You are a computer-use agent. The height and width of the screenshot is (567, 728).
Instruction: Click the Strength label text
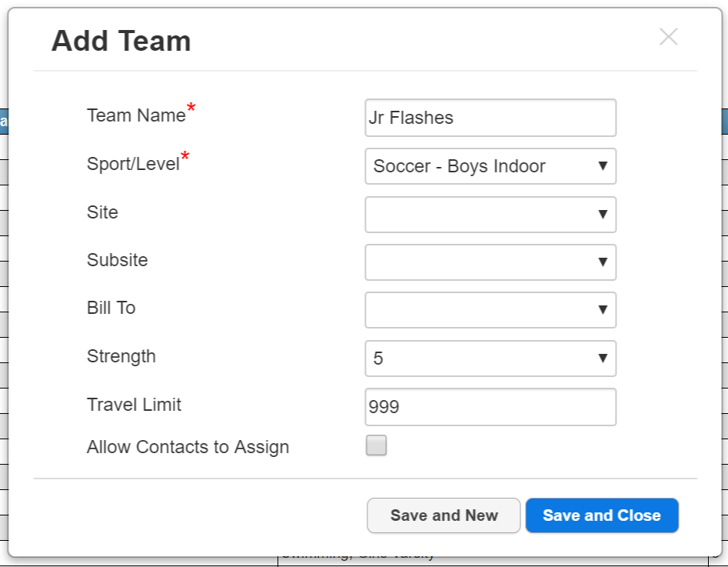point(121,356)
